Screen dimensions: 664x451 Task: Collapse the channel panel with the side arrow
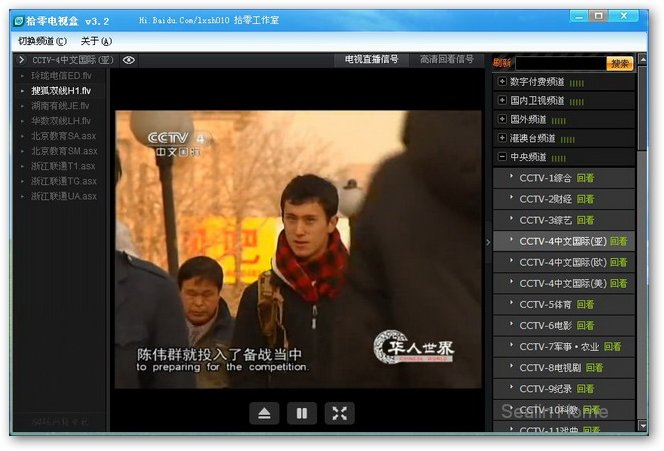pyautogui.click(x=488, y=242)
